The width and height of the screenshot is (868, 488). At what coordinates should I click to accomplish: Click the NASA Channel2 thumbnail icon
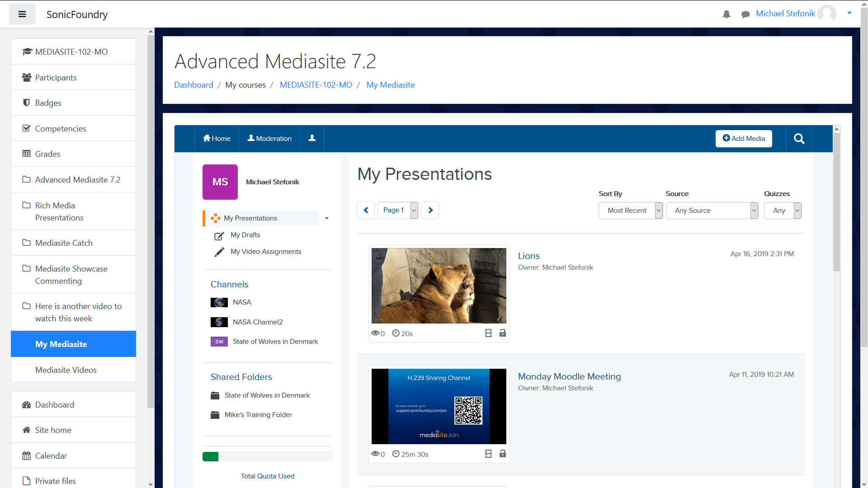coord(219,322)
